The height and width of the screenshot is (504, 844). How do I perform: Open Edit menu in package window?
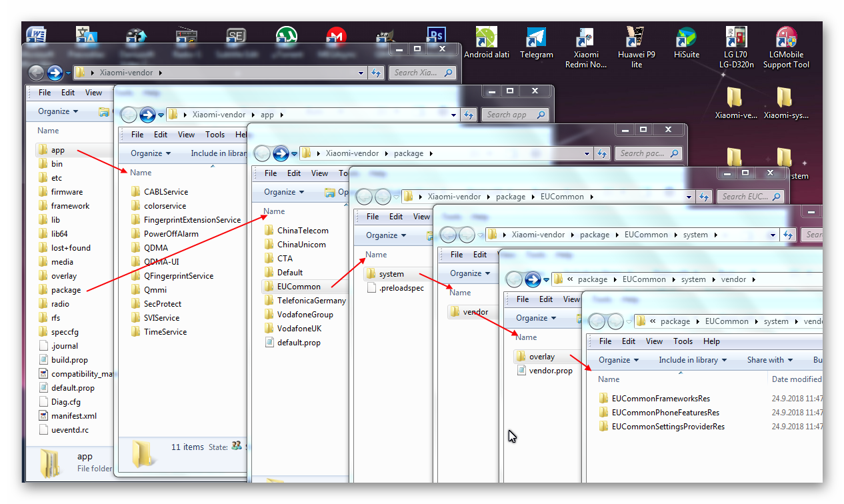(294, 173)
